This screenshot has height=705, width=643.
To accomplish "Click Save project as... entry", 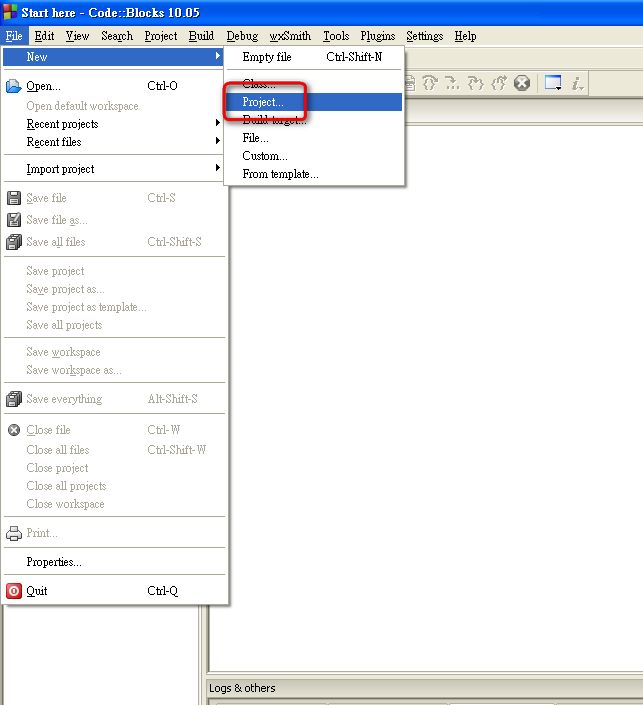I will pos(113,289).
